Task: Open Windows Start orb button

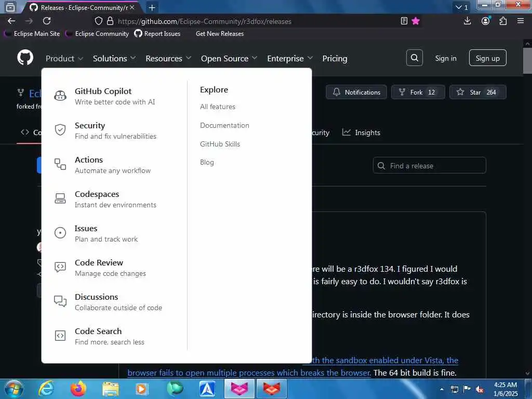Action: [14, 389]
